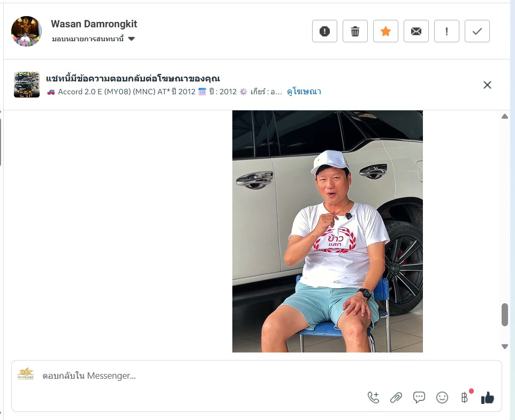
Task: Open the emoji picker smiley icon
Action: [442, 397]
